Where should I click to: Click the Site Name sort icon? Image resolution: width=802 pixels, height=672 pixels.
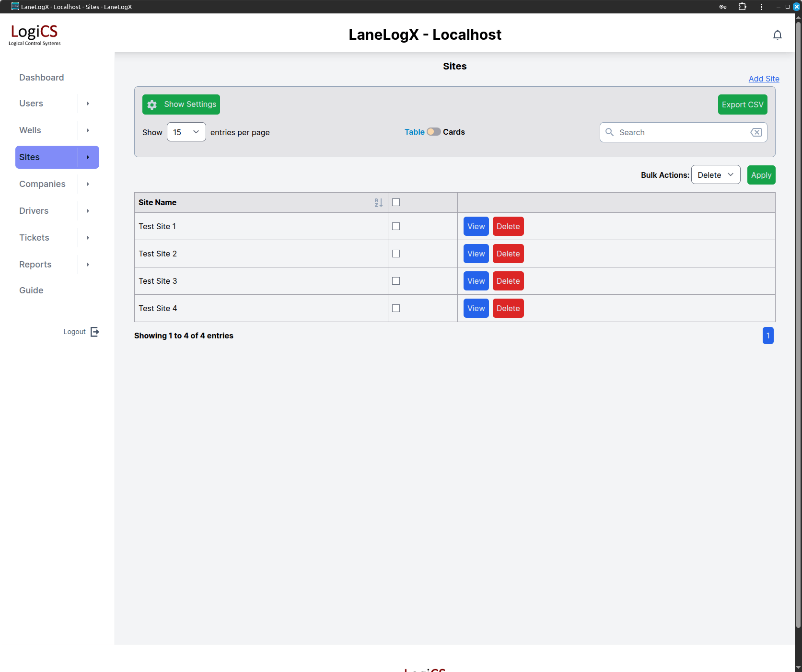coord(378,203)
